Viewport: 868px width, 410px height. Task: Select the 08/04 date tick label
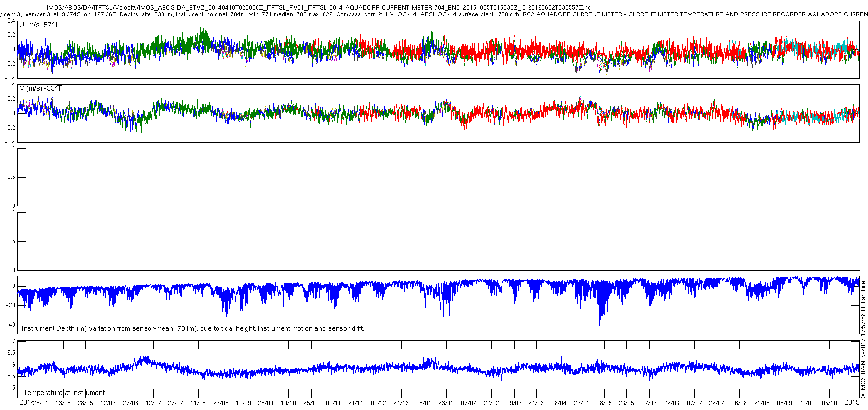click(558, 403)
